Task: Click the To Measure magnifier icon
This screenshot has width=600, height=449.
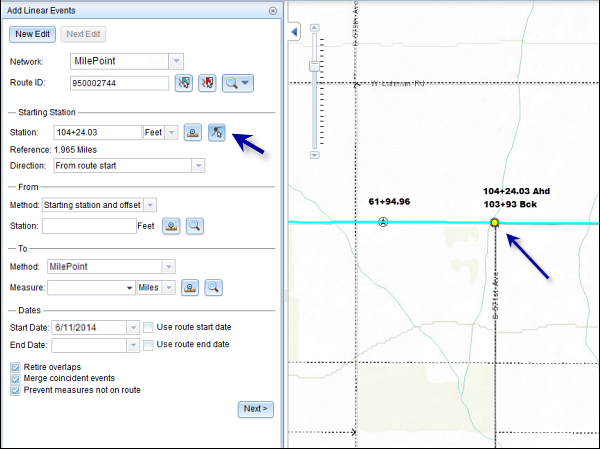Action: coord(213,287)
